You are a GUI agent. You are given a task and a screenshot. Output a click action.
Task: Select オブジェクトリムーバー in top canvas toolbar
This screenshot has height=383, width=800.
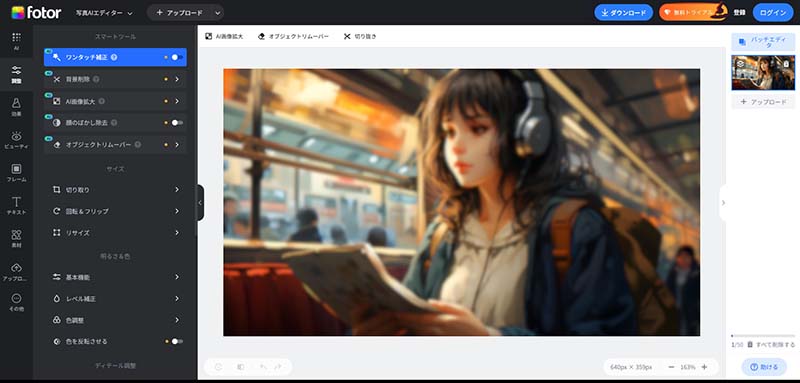pyautogui.click(x=293, y=37)
